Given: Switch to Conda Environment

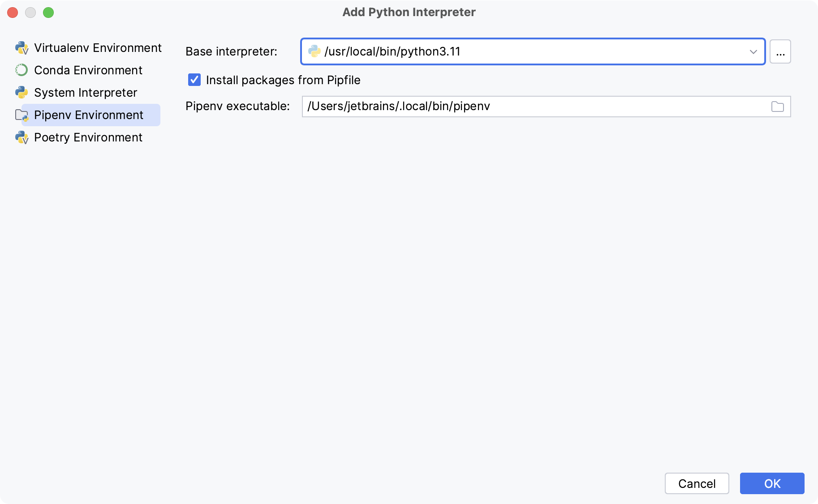Looking at the screenshot, I should tap(88, 70).
